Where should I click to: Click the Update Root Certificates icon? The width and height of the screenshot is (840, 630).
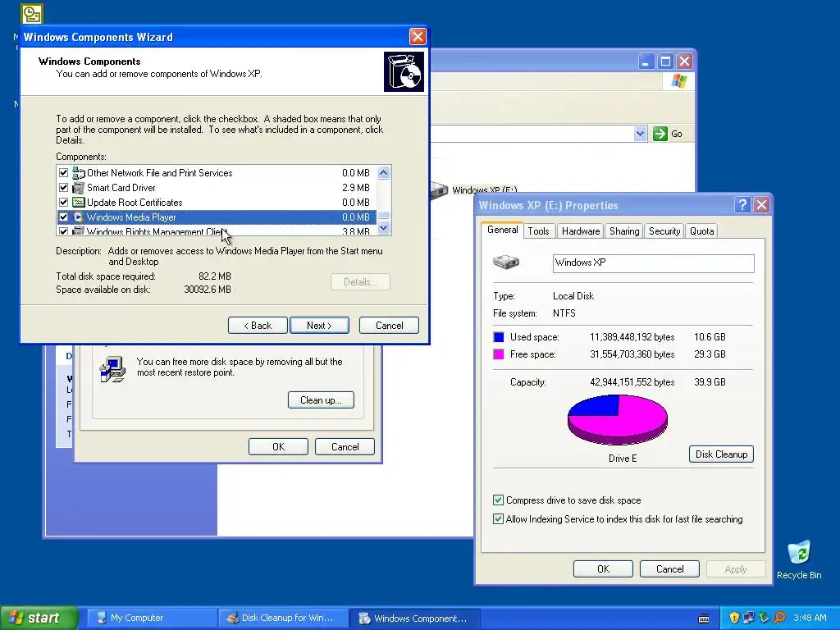78,202
